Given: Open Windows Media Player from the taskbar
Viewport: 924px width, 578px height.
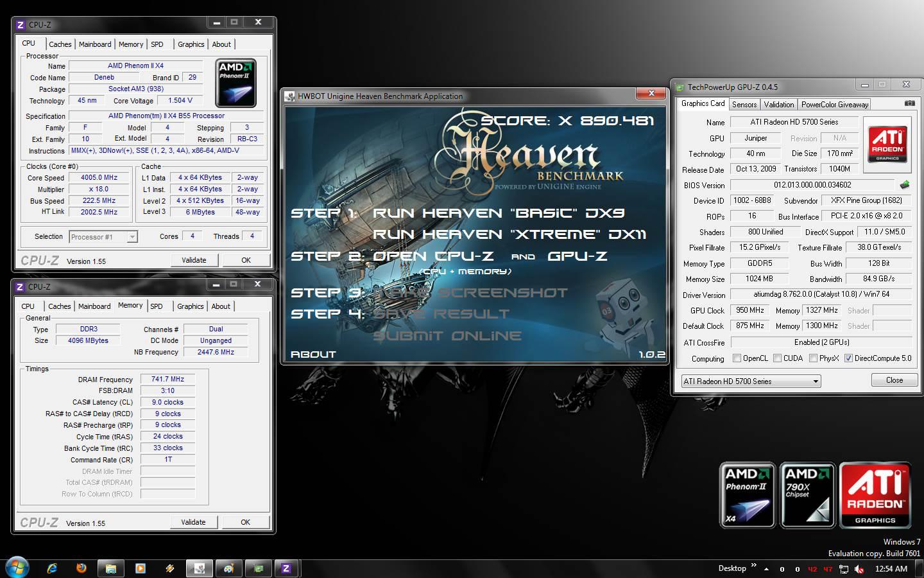Looking at the screenshot, I should point(141,568).
